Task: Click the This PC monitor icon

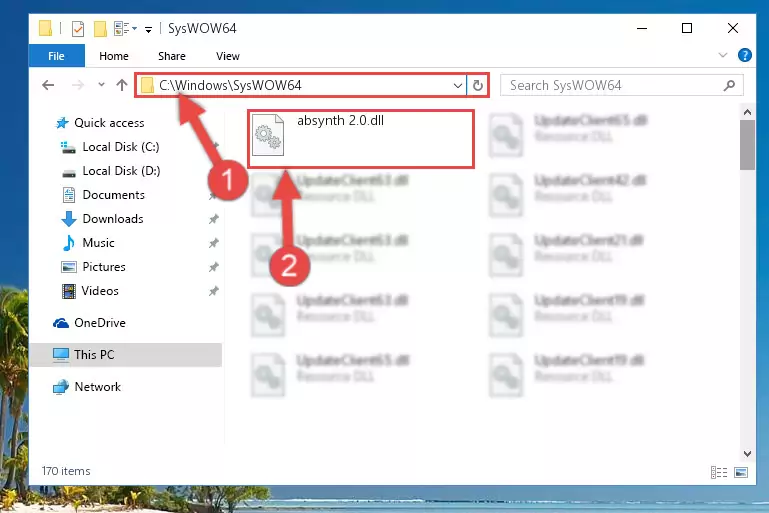Action: point(61,355)
